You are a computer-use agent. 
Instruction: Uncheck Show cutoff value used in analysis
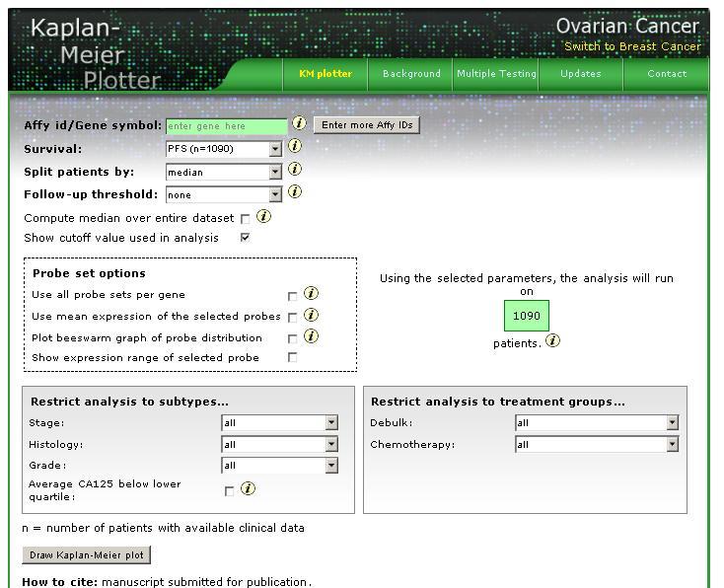246,238
